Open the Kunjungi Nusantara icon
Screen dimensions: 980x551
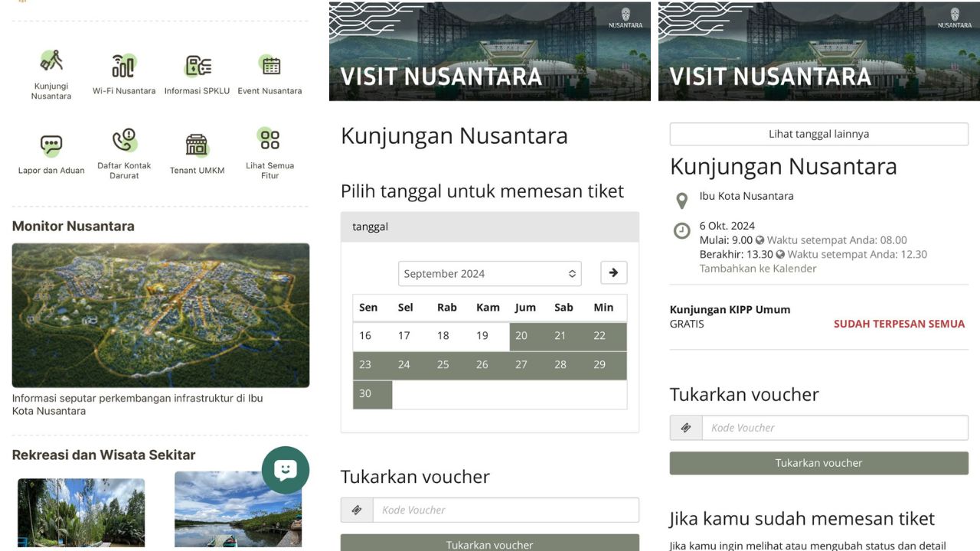pyautogui.click(x=51, y=61)
